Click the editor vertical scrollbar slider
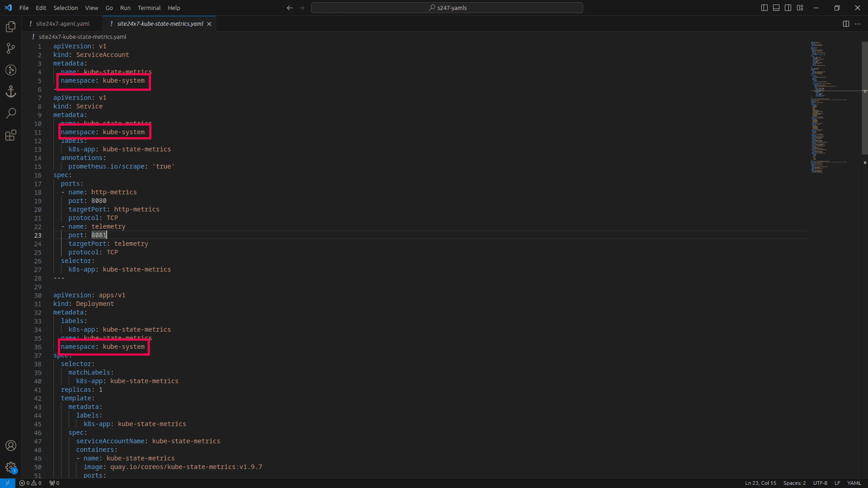 864,97
